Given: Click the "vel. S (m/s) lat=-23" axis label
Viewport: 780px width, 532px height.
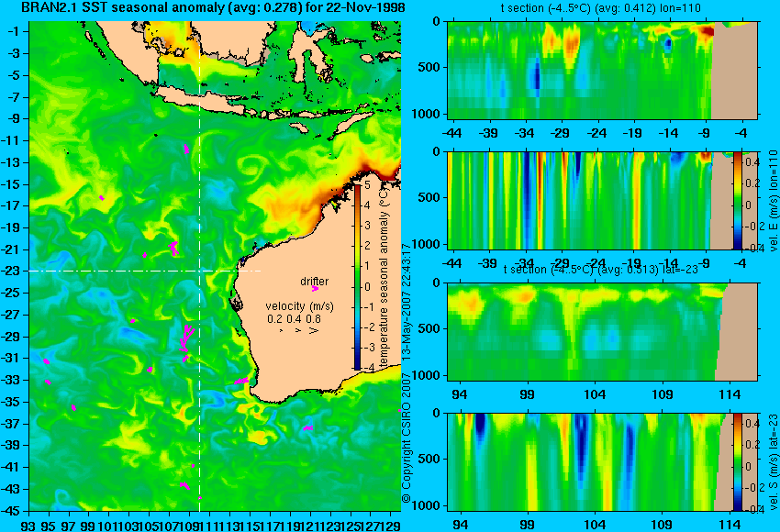Looking at the screenshot, I should pos(773,461).
